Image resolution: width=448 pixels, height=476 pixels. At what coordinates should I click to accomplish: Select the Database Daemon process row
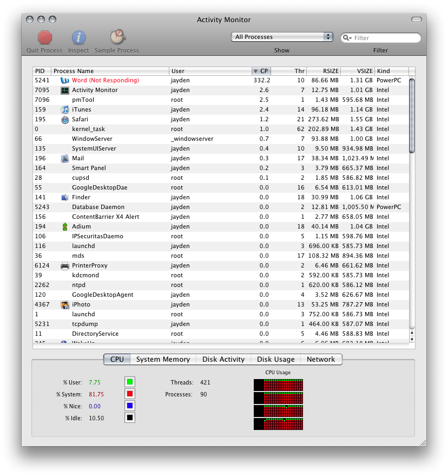(221, 207)
